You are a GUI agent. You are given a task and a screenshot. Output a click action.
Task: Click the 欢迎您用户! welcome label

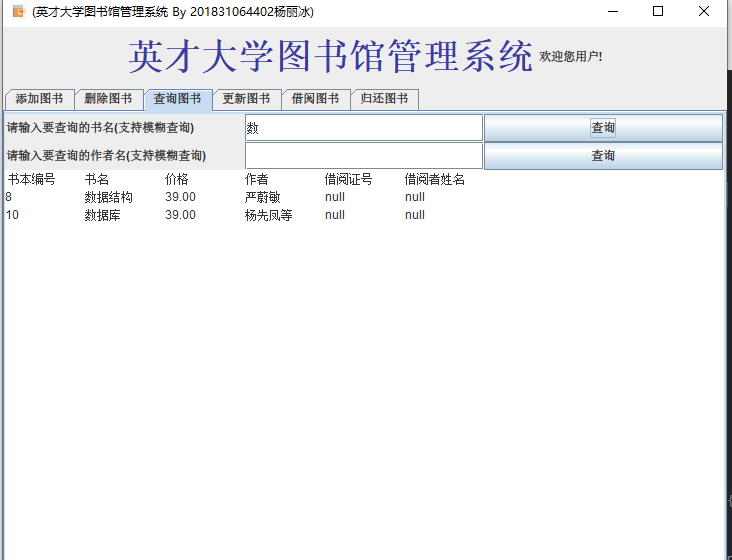tap(570, 56)
